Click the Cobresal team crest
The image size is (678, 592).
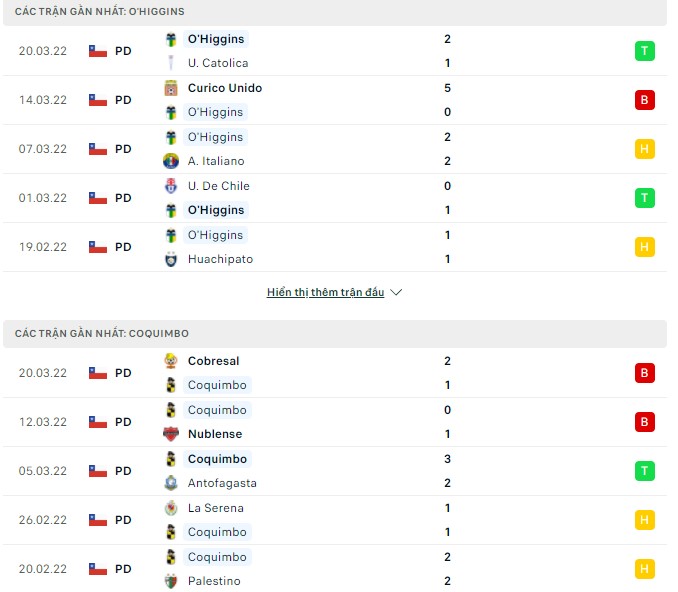[171, 361]
